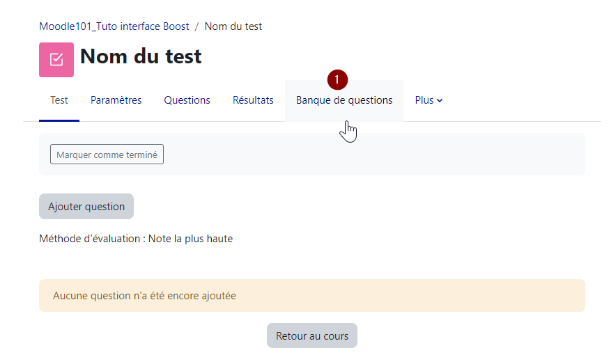Click the Nom du test page heading
Screen dimensions: 609x364
tap(141, 56)
